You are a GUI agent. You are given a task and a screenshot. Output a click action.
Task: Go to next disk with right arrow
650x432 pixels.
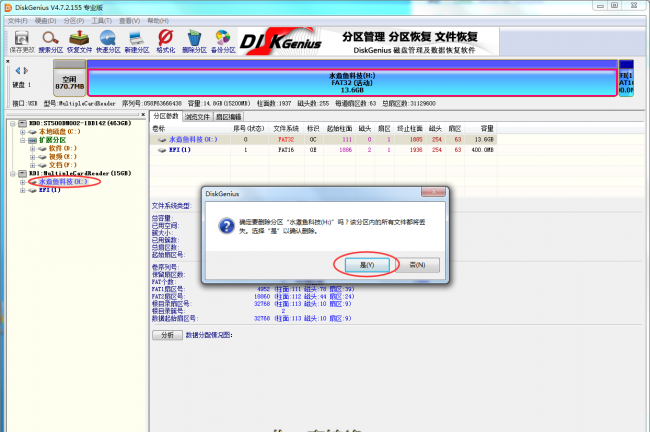tap(26, 70)
